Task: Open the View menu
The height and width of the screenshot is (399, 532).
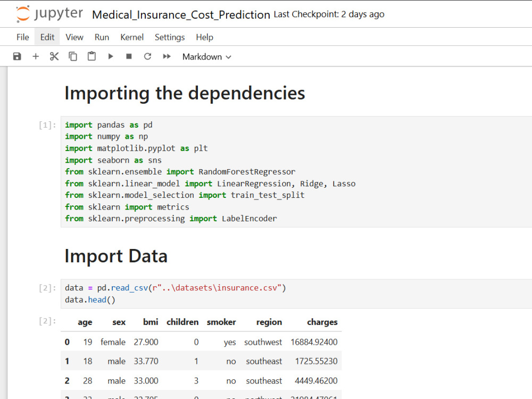Action: 74,37
